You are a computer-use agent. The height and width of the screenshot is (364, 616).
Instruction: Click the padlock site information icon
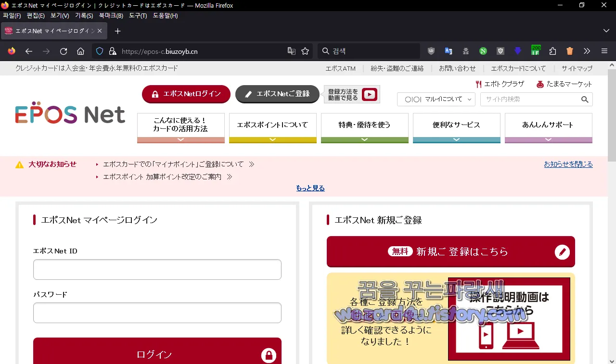[x=113, y=51]
